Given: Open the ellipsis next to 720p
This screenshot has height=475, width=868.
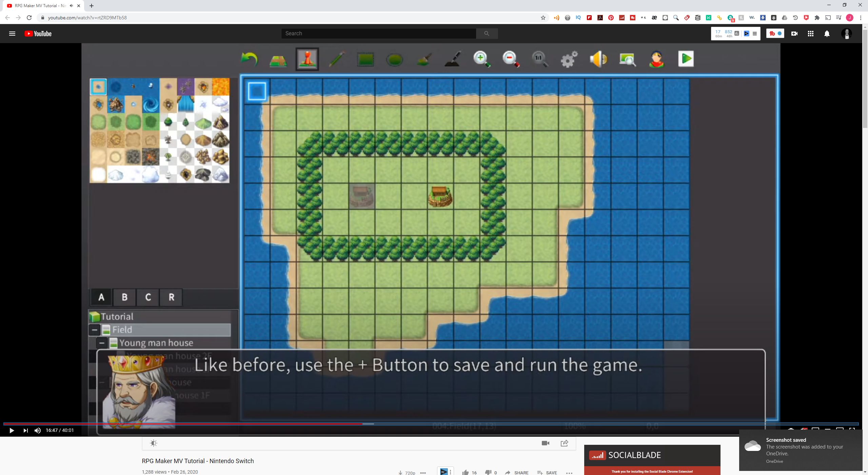Looking at the screenshot, I should 423,473.
